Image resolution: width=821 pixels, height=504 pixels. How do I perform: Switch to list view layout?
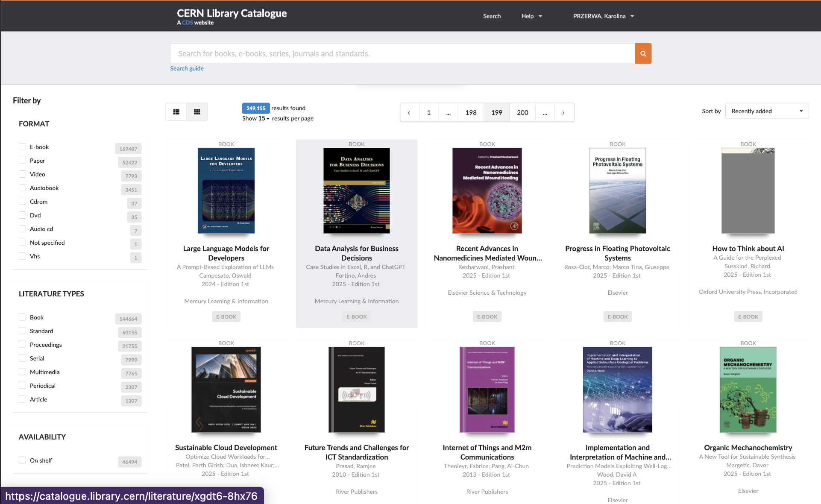176,112
